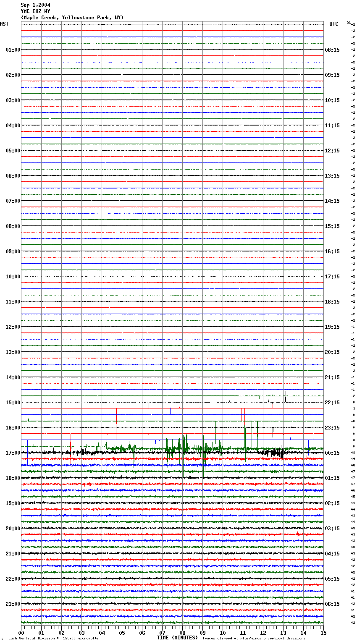Click the 23:15 UTC time label
357x644 pixels.
[332, 428]
